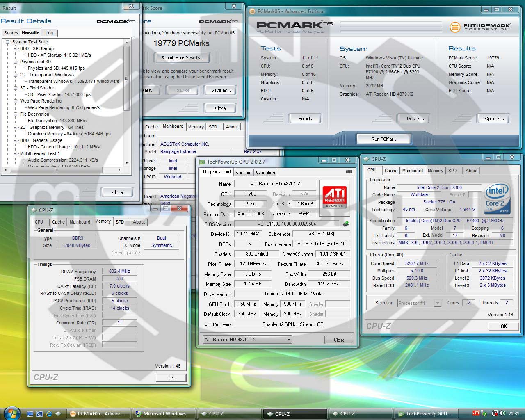Switch to TechPowerUp GPU-Z taskbar button
The image size is (525, 420).
[x=427, y=414]
